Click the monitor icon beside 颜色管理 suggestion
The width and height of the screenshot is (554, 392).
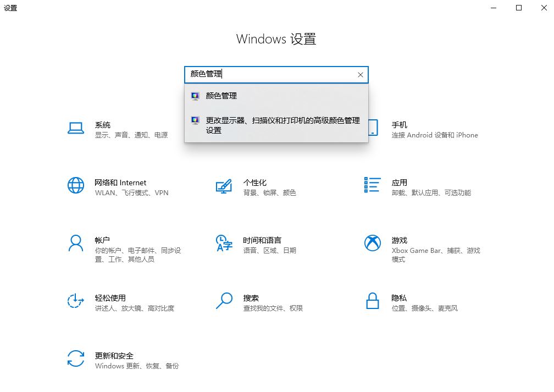click(195, 96)
